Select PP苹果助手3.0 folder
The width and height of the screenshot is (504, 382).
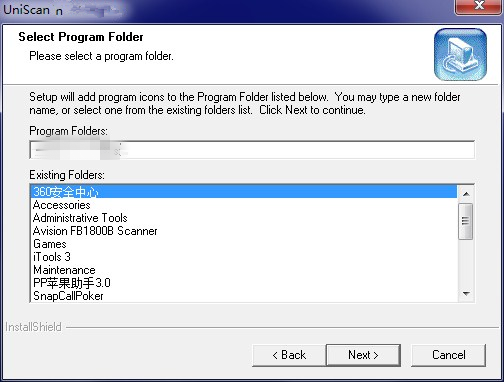click(244, 283)
